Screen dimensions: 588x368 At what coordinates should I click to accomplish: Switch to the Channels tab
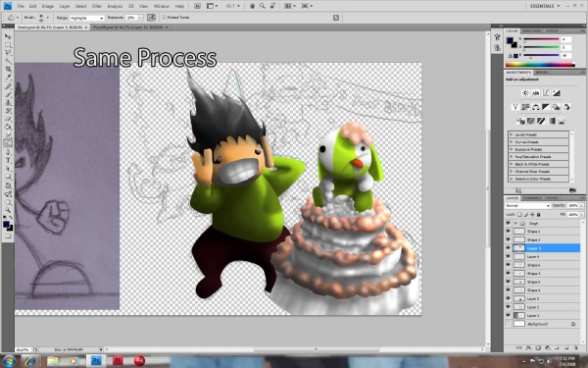532,197
